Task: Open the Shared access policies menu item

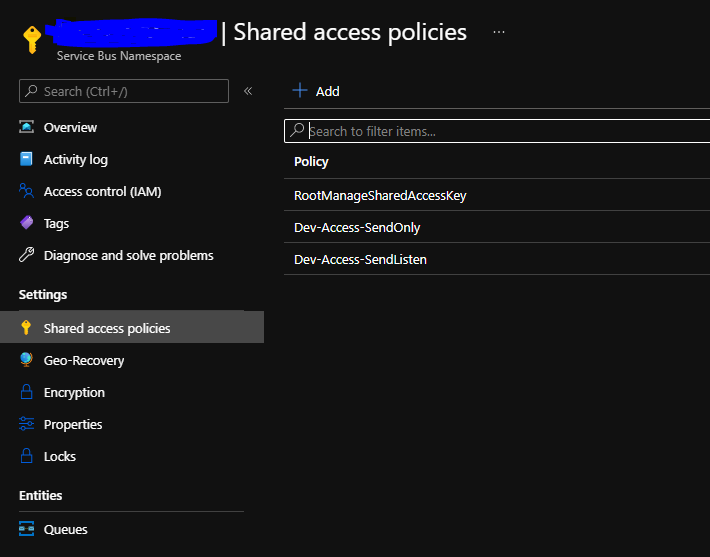Action: pos(107,328)
